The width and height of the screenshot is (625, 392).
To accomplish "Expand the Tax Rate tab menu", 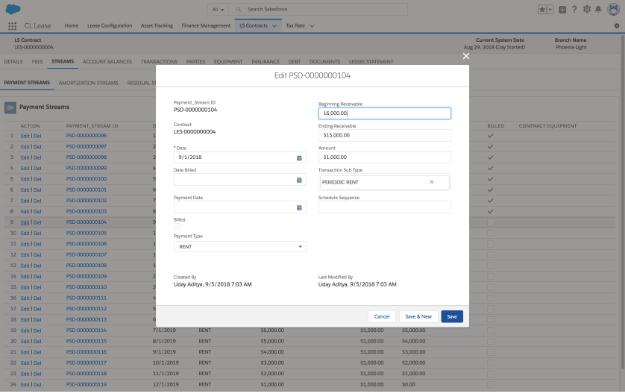I will [x=312, y=26].
